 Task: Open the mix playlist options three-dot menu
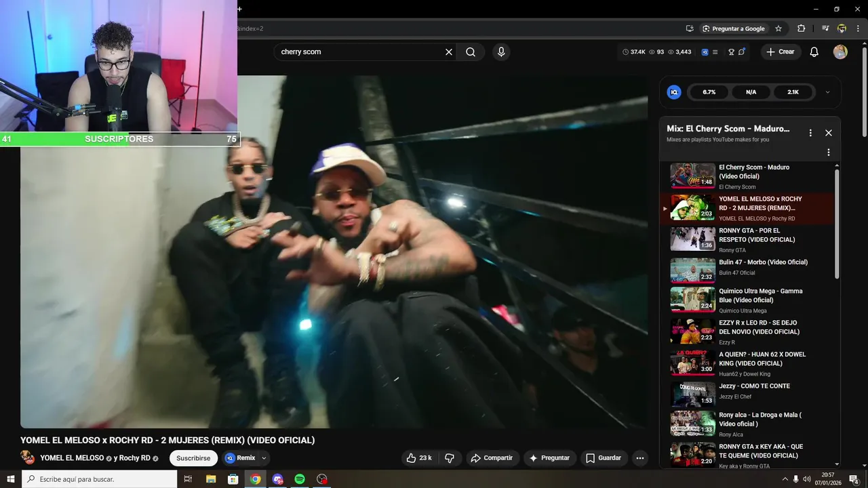pyautogui.click(x=810, y=133)
